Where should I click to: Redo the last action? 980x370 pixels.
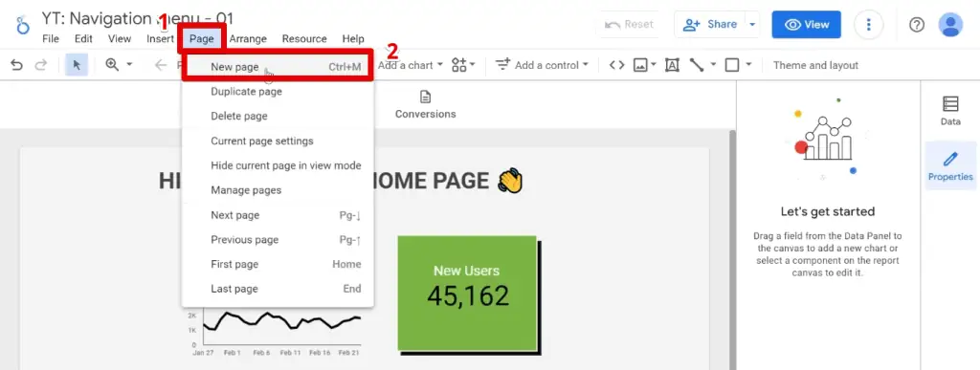pyautogui.click(x=40, y=65)
